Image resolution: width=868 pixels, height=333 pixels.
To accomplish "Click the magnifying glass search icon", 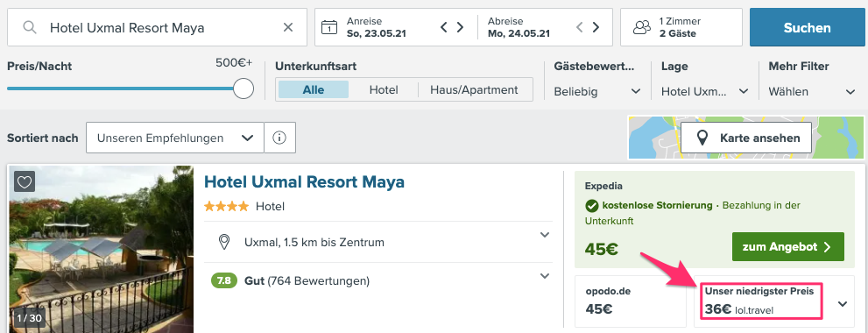I will 29,27.
